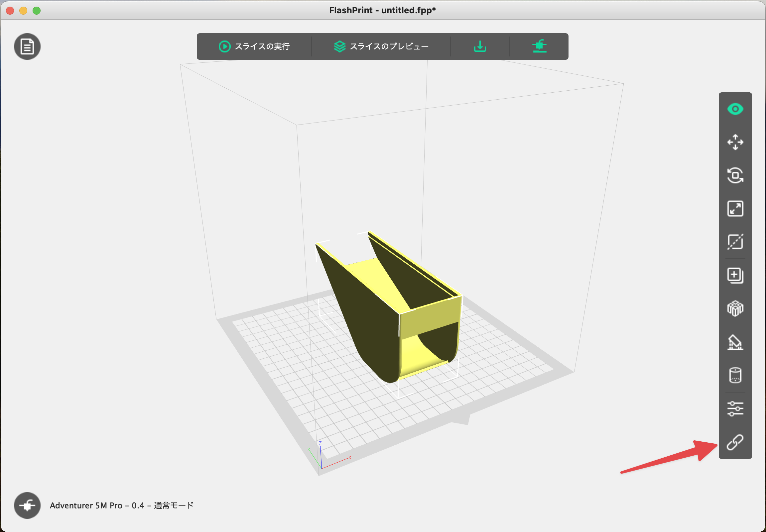This screenshot has width=766, height=532.
Task: Click スライスの実行 button
Action: coord(254,46)
